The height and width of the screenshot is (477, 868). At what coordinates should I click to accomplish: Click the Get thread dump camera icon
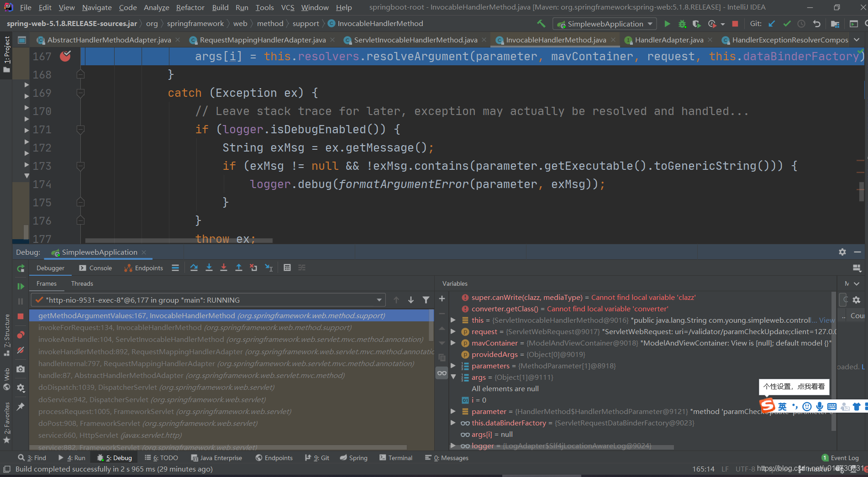21,369
